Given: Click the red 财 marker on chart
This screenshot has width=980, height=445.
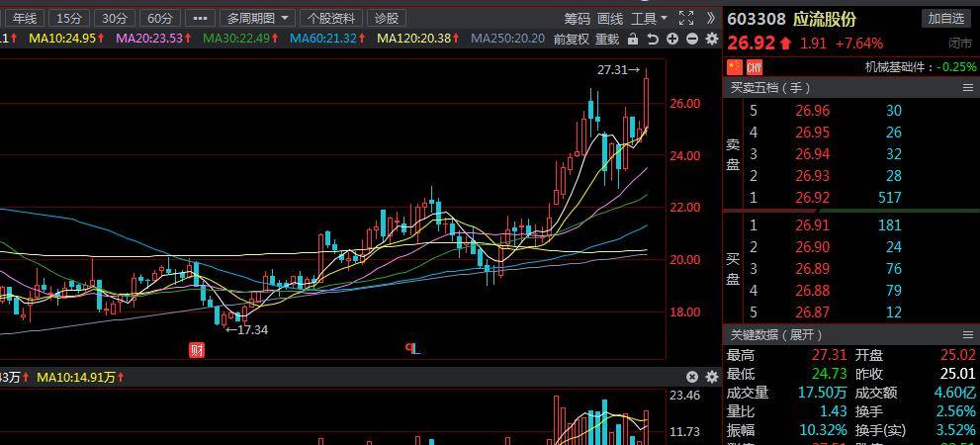Looking at the screenshot, I should click(197, 349).
